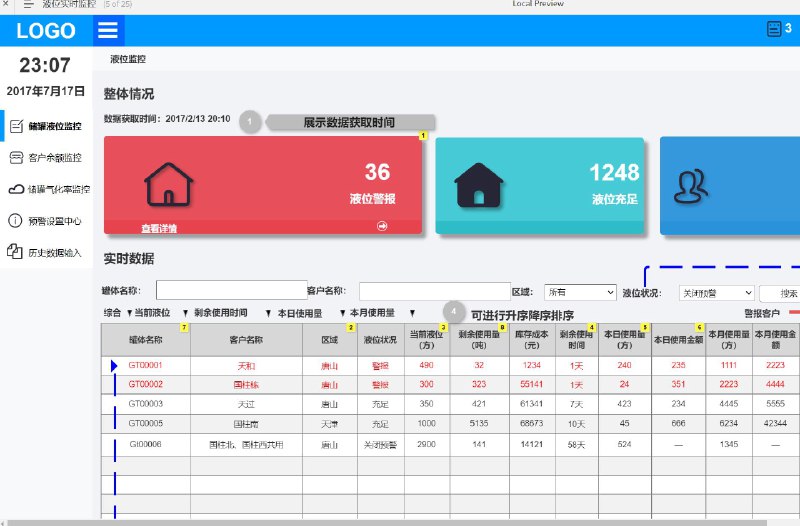Click the 天津 region cell
Viewport: 800px width, 526px height.
click(x=330, y=424)
